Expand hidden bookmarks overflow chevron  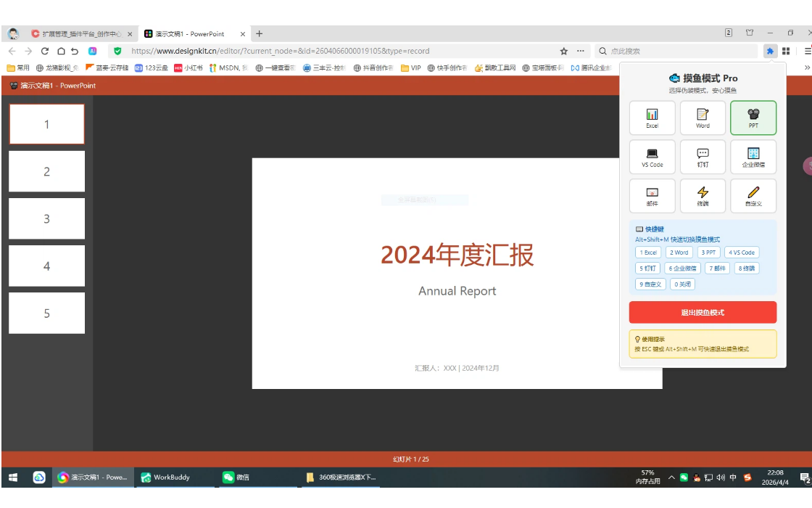(x=807, y=67)
